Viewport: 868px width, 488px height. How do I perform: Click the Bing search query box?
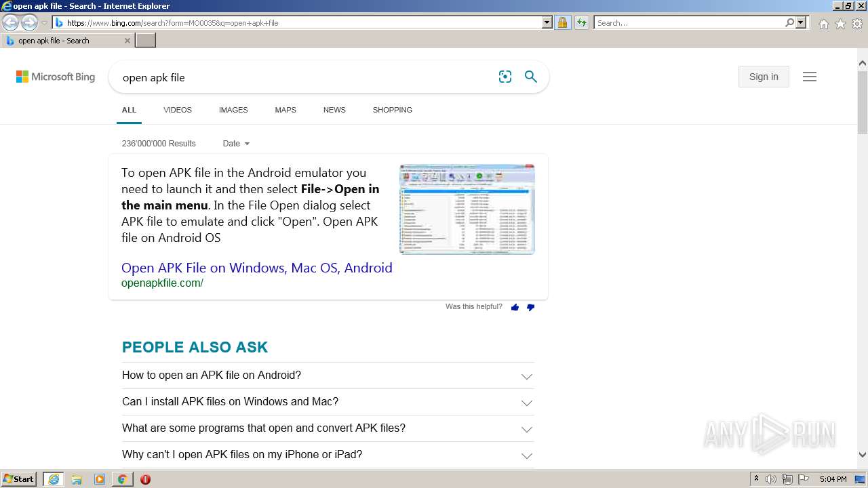[x=305, y=77]
